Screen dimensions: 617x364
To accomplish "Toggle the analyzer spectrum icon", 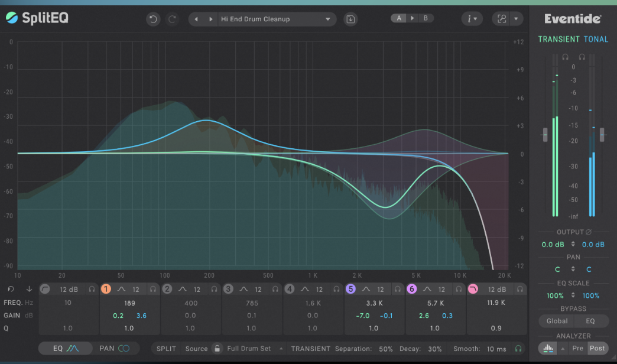I will pyautogui.click(x=548, y=348).
